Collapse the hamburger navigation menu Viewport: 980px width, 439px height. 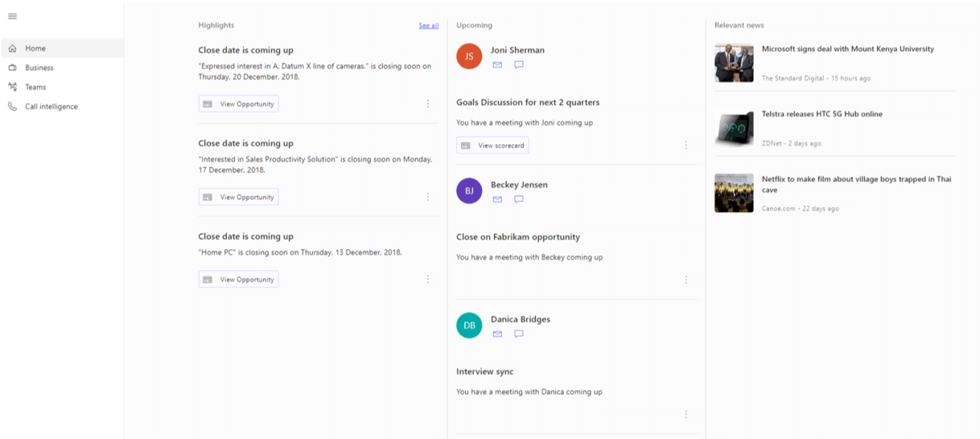point(12,17)
